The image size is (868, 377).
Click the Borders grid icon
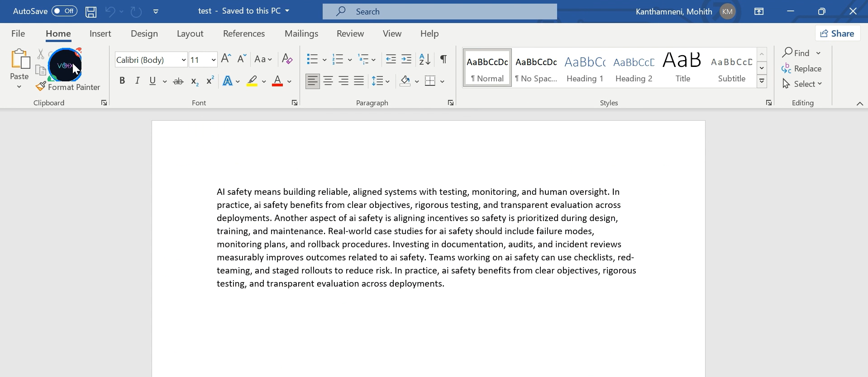point(430,81)
